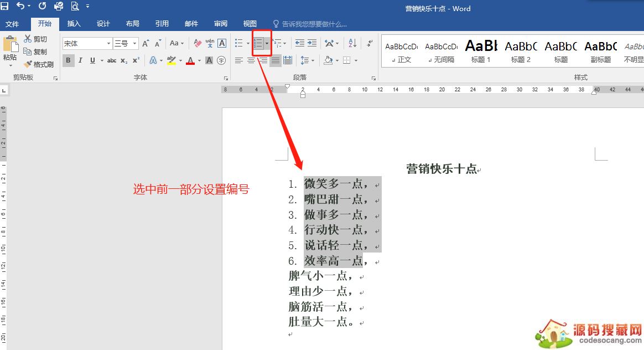This screenshot has width=644, height=350.
Task: Toggle strikethrough formatting
Action: [x=112, y=60]
